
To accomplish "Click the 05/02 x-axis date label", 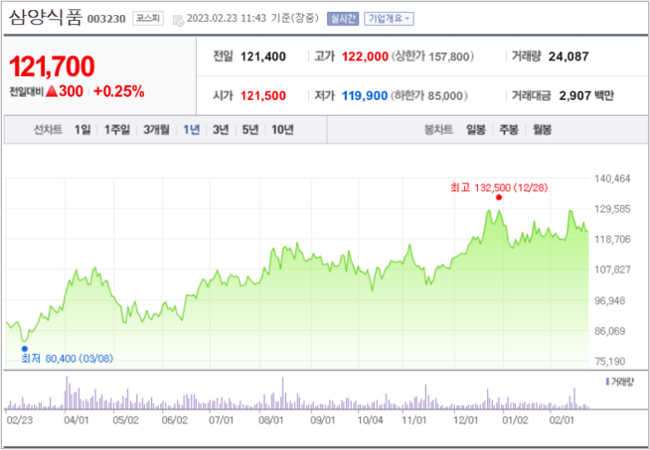I will point(126,420).
